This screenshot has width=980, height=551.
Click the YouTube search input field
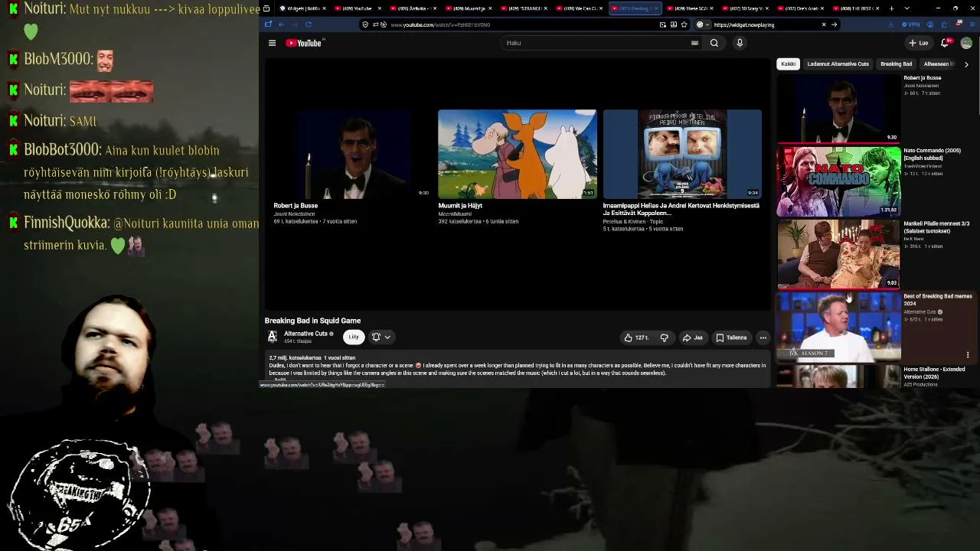coord(597,43)
